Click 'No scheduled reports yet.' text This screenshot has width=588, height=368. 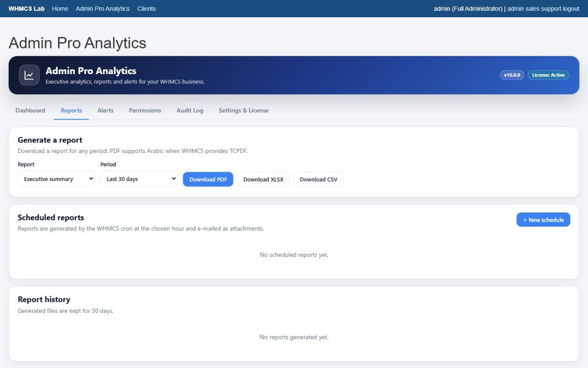coord(294,255)
